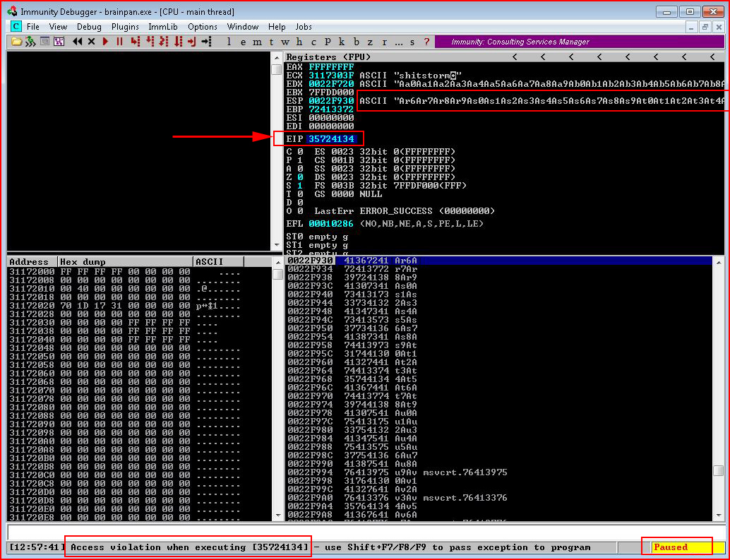
Task: Show the Log window with 'l' button
Action: coord(229,42)
